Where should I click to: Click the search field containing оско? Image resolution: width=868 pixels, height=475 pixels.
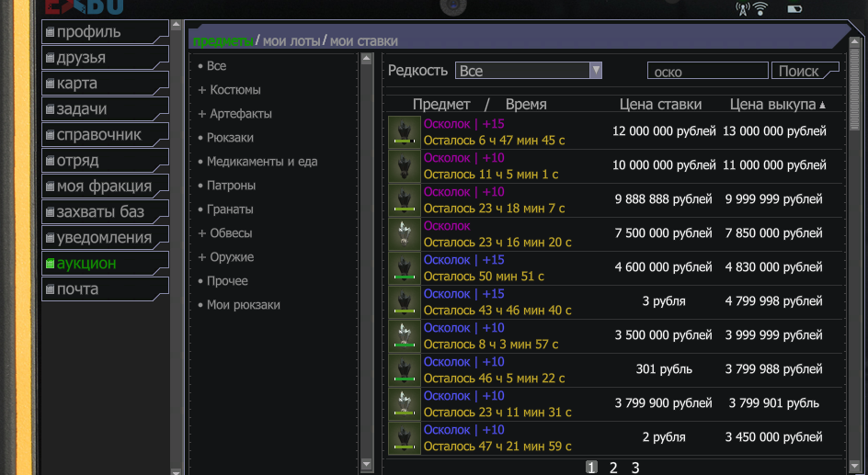[x=707, y=71]
